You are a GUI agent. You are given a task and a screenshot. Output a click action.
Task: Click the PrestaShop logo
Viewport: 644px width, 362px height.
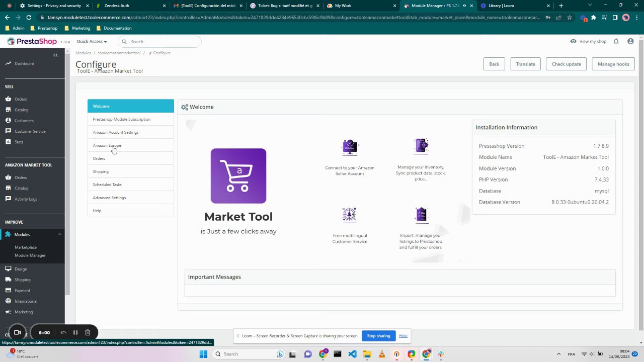click(x=32, y=41)
